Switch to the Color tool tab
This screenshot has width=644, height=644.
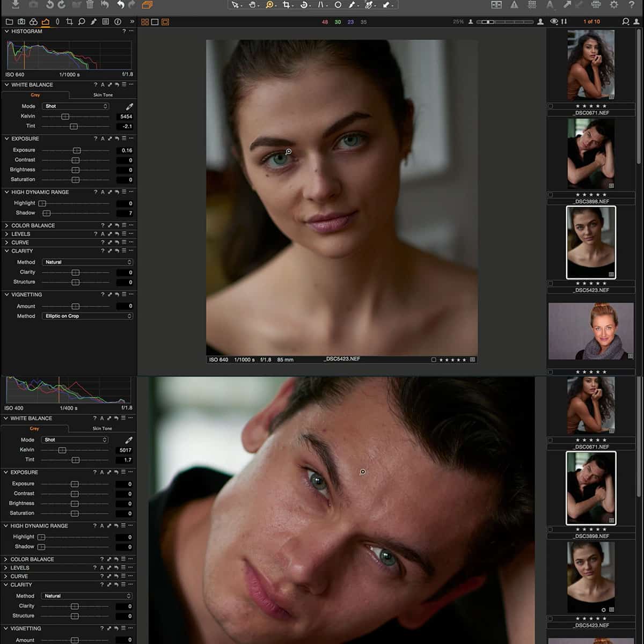click(x=33, y=22)
